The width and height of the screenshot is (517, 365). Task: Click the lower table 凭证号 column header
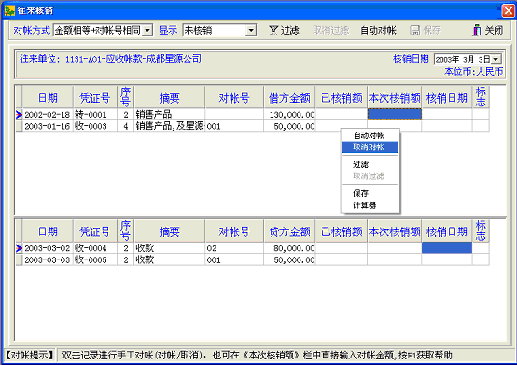[95, 231]
